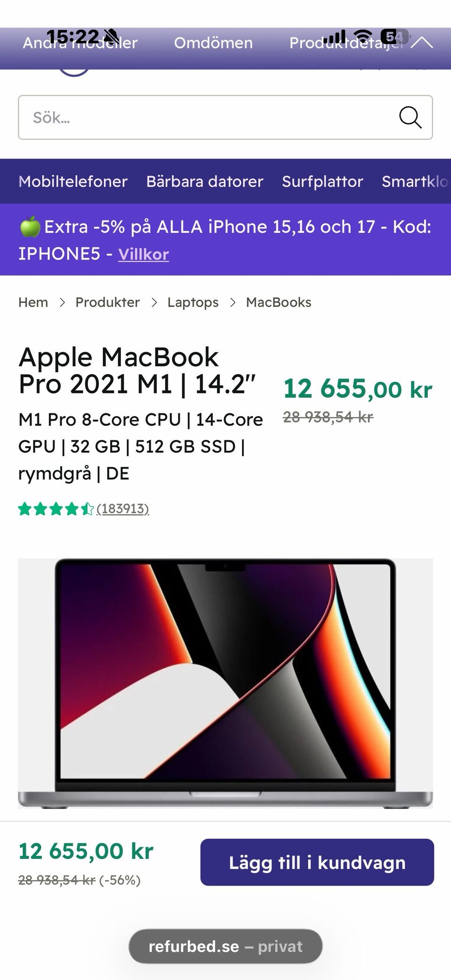Screen dimensions: 451x980
Task: Open the Bärbara datorer category
Action: tap(204, 182)
